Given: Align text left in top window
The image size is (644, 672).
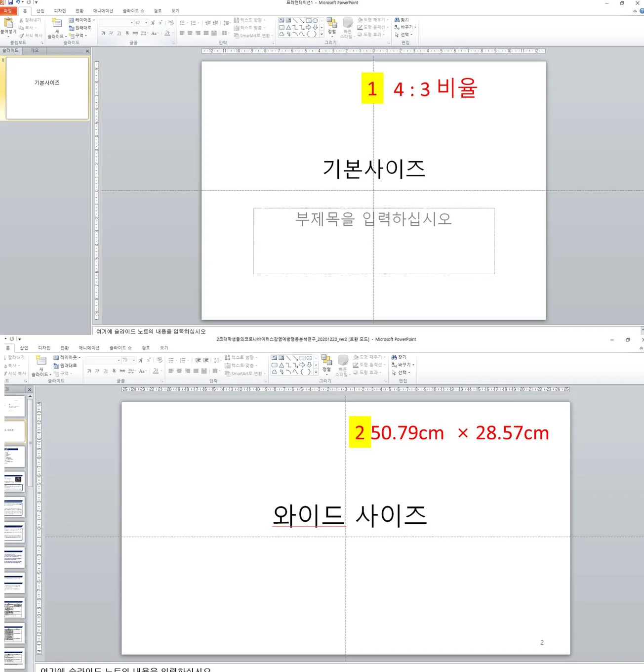Looking at the screenshot, I should (x=182, y=33).
